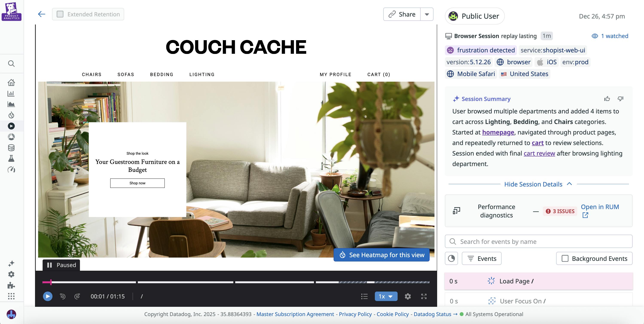Thumbs down the Session Summary
The image size is (644, 324).
point(621,99)
